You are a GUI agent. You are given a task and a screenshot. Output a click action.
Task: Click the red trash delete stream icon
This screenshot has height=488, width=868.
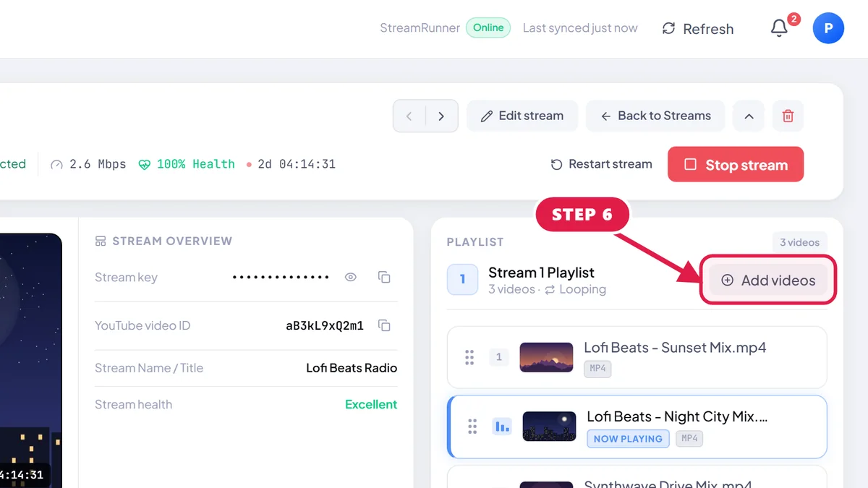coord(788,116)
